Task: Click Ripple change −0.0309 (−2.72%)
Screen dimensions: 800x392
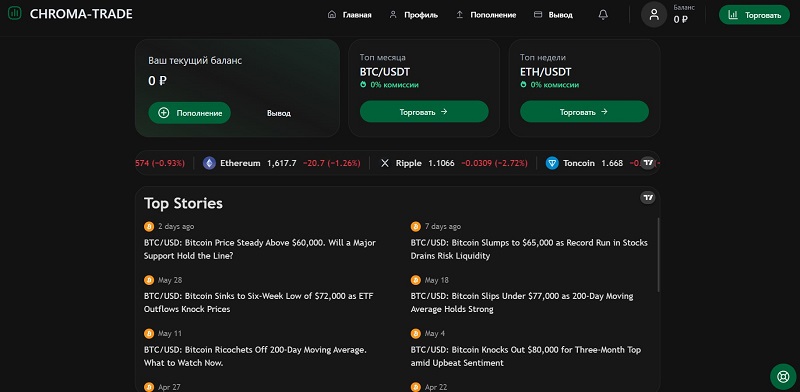Action: pos(494,163)
